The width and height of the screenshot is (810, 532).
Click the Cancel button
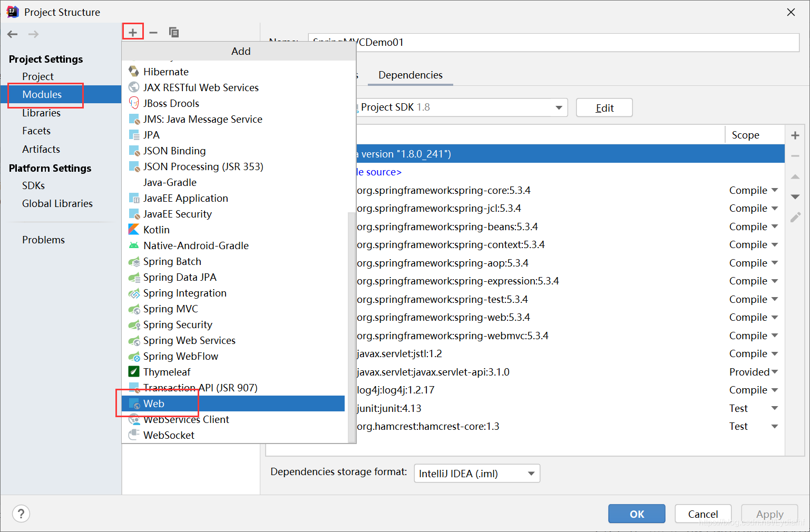click(703, 514)
